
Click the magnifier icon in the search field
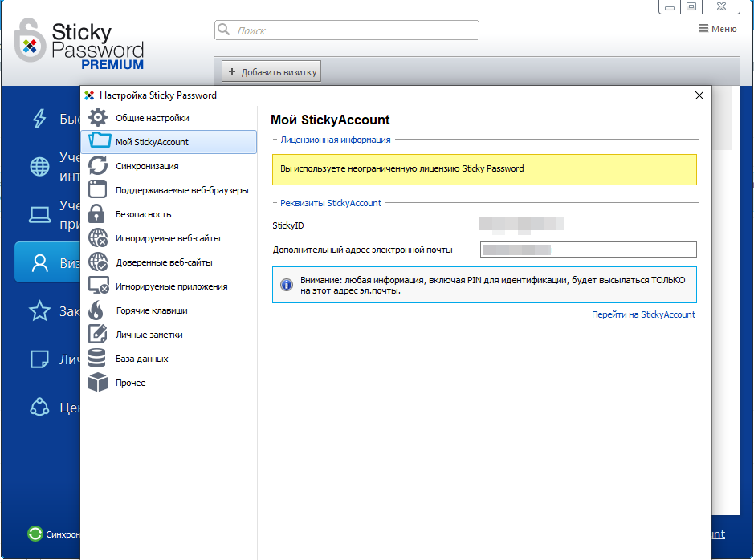pyautogui.click(x=223, y=30)
